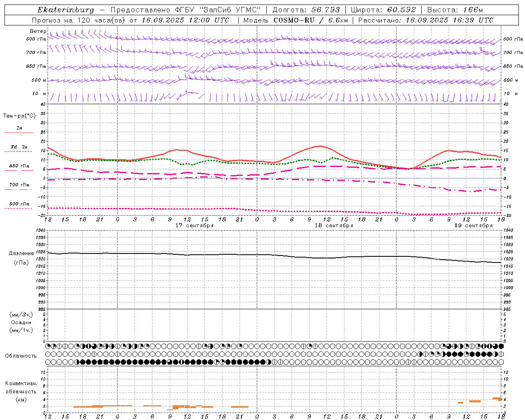
Task: Click the 19 сентября date label
Action: (x=473, y=226)
